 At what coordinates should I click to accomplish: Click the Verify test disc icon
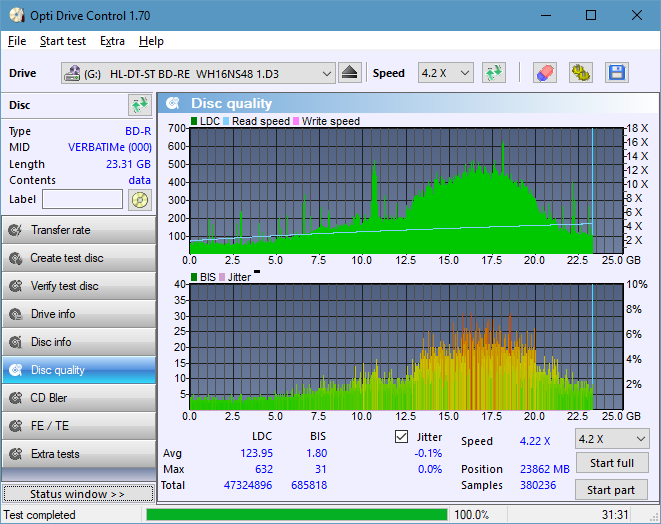click(x=16, y=286)
